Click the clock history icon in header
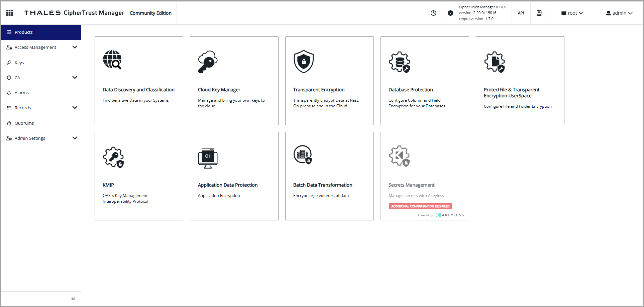644x307 pixels. pos(433,13)
